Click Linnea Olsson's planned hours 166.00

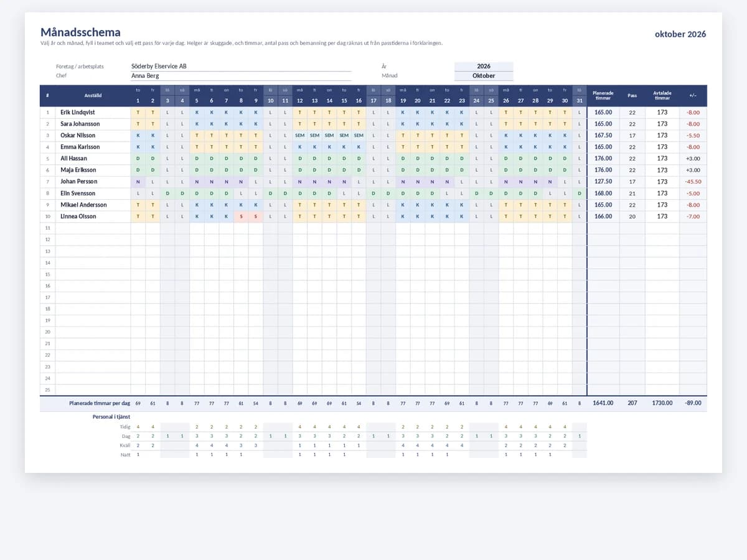click(603, 217)
